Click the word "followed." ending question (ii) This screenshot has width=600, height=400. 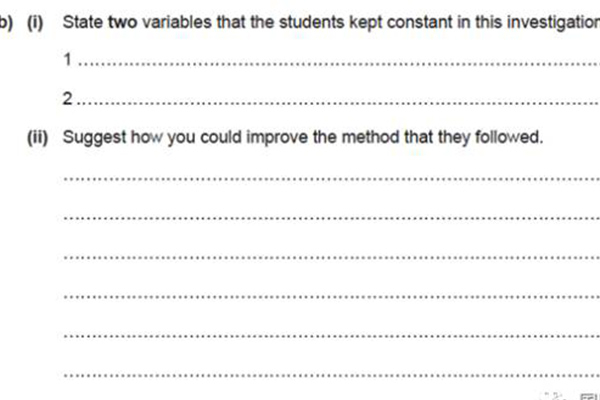click(509, 137)
